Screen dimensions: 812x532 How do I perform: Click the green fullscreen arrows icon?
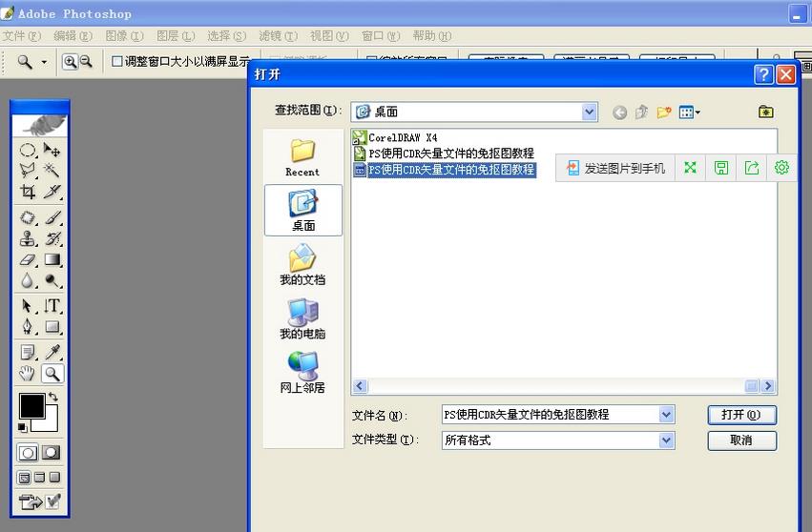click(690, 168)
